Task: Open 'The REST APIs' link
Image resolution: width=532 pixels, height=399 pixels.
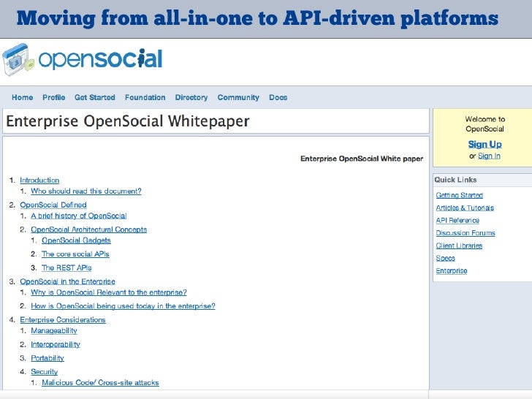Action: pos(66,267)
